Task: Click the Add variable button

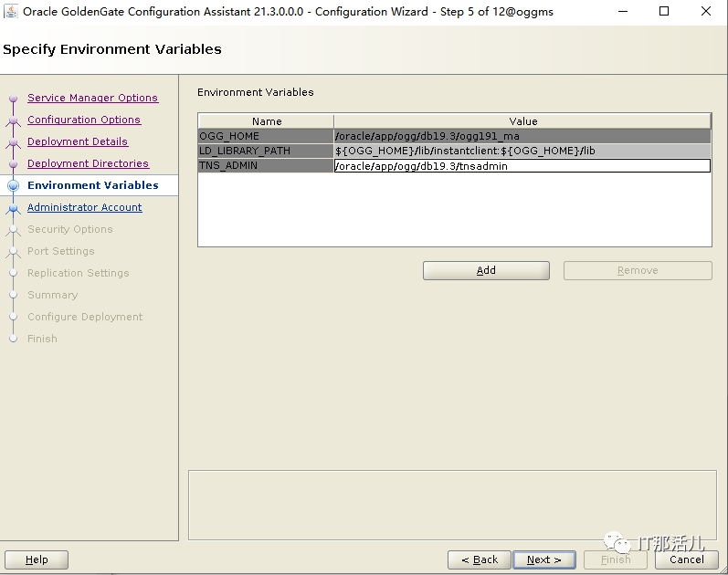Action: tap(486, 270)
